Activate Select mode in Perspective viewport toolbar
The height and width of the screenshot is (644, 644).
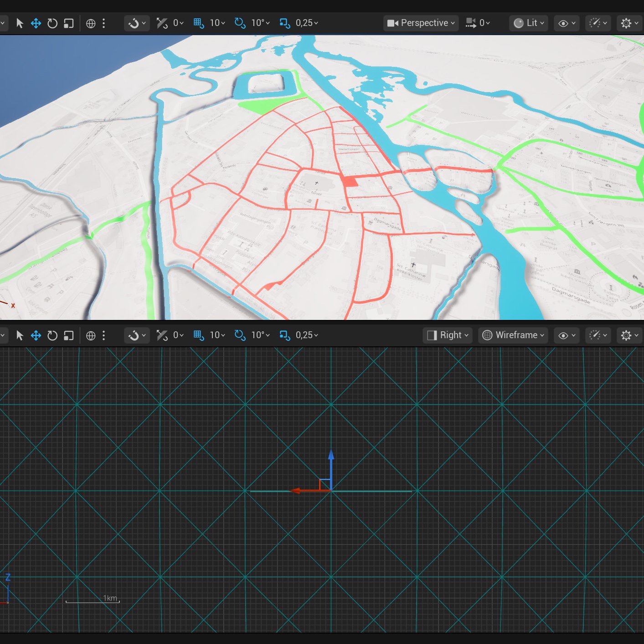tap(20, 23)
